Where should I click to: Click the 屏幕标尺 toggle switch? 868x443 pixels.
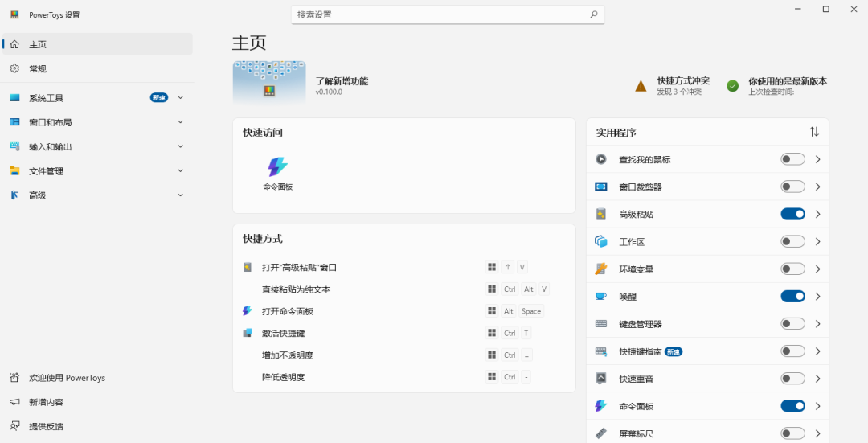[792, 433]
